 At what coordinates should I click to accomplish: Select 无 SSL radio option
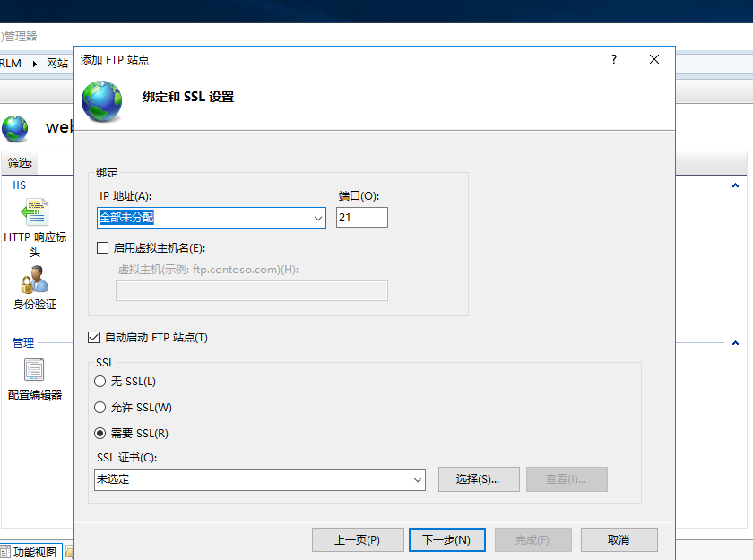click(100, 382)
